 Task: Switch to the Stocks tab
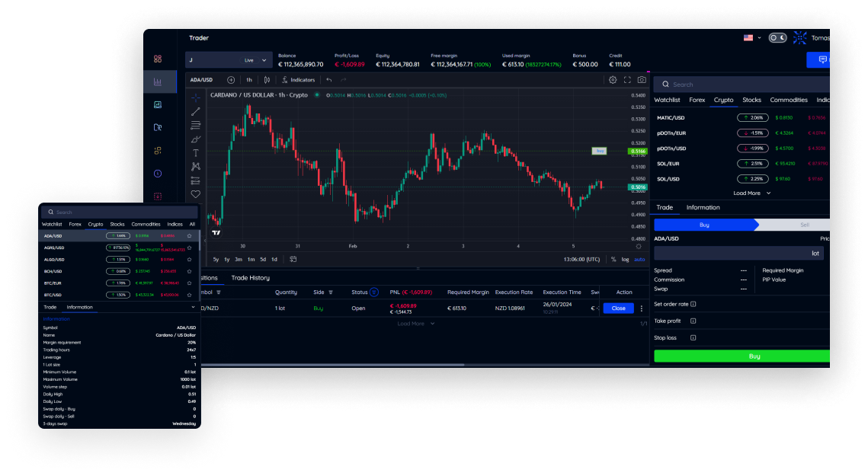[751, 100]
